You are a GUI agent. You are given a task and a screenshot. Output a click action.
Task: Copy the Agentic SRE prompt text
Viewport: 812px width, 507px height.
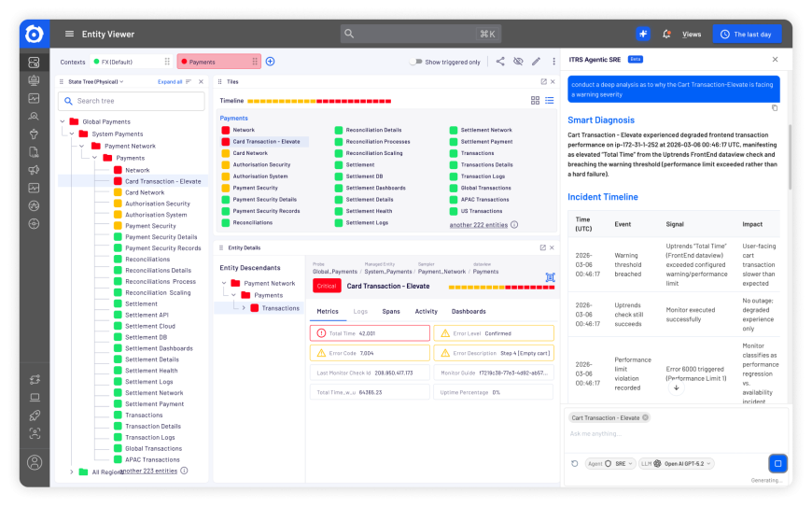coord(775,107)
